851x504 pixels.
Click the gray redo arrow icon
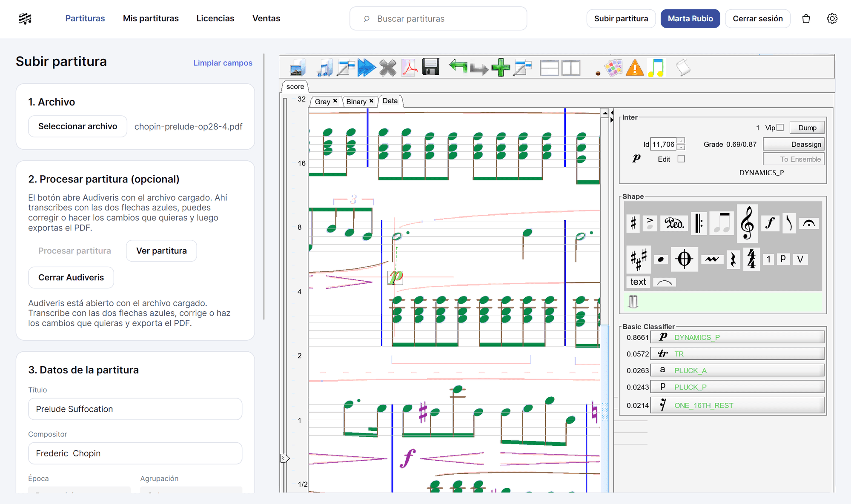click(x=479, y=69)
